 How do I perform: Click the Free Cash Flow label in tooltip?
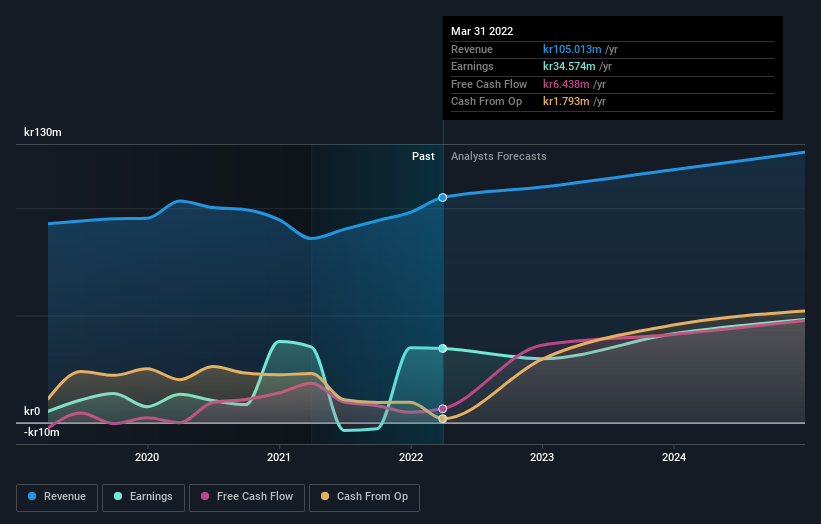[489, 84]
